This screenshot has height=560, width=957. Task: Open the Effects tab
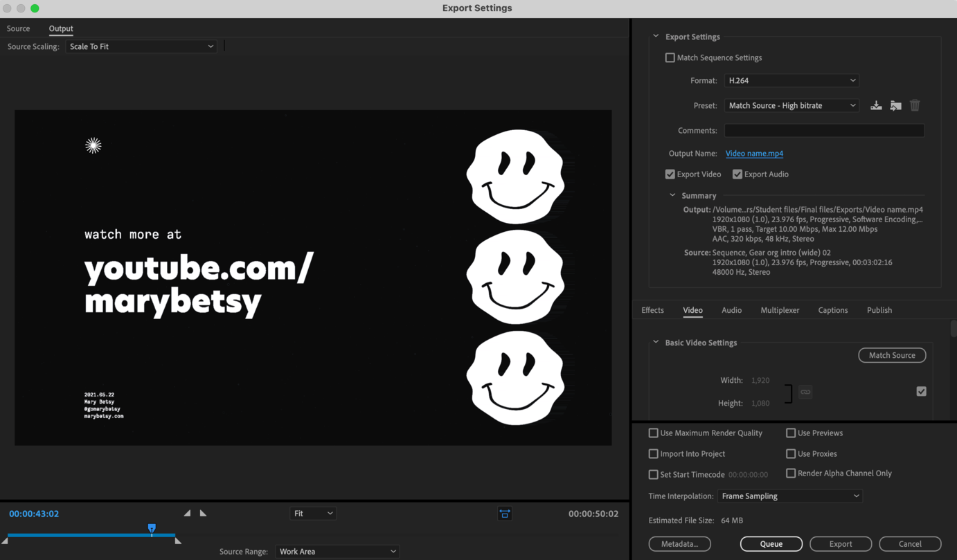click(x=652, y=310)
